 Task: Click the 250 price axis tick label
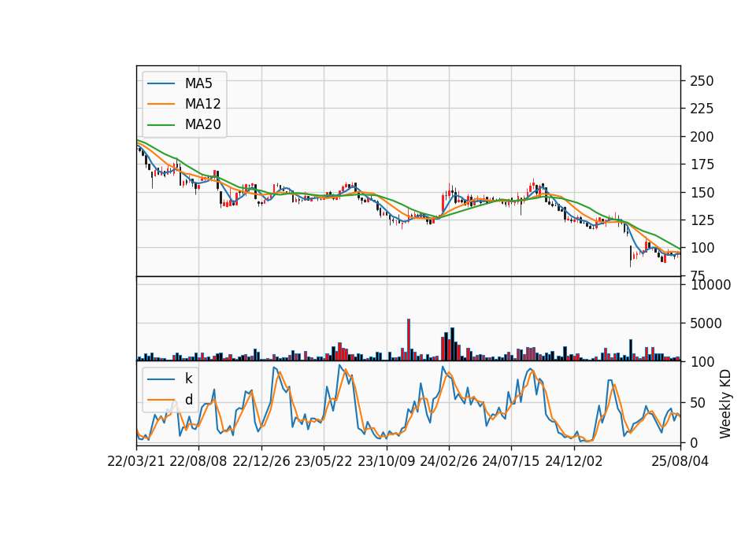(x=702, y=81)
